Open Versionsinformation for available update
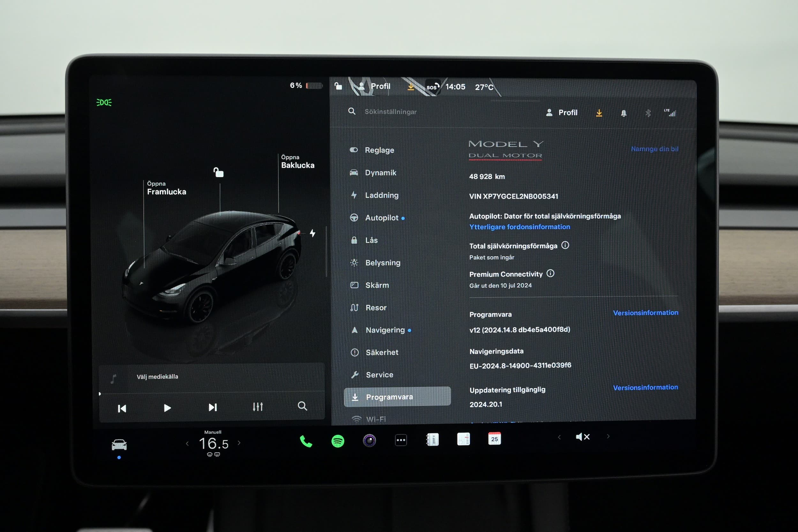The image size is (798, 532). coord(646,387)
